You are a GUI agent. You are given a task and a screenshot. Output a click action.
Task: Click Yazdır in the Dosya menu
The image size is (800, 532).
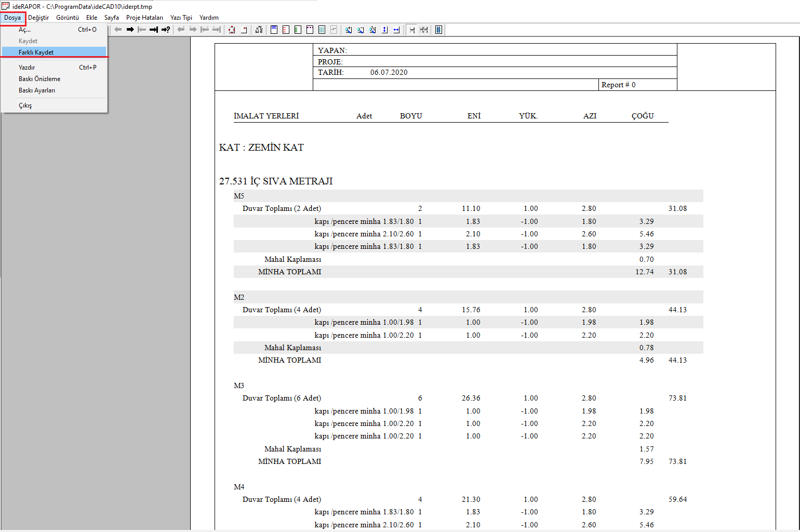tap(27, 68)
